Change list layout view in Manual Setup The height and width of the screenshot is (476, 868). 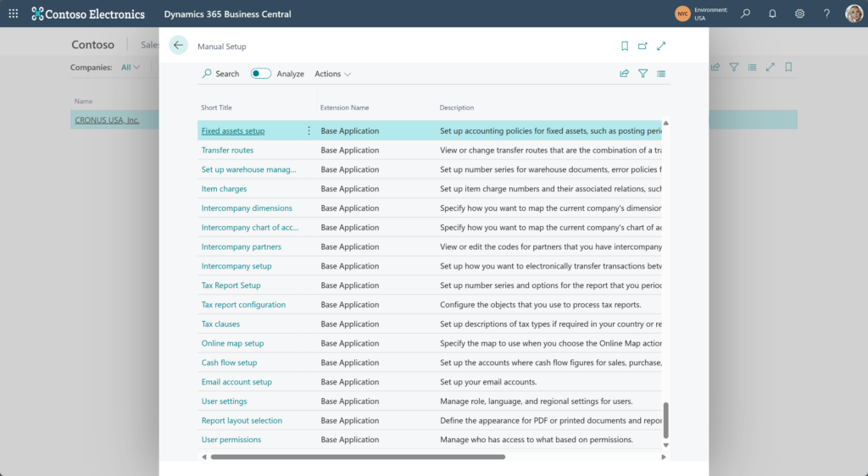[661, 74]
